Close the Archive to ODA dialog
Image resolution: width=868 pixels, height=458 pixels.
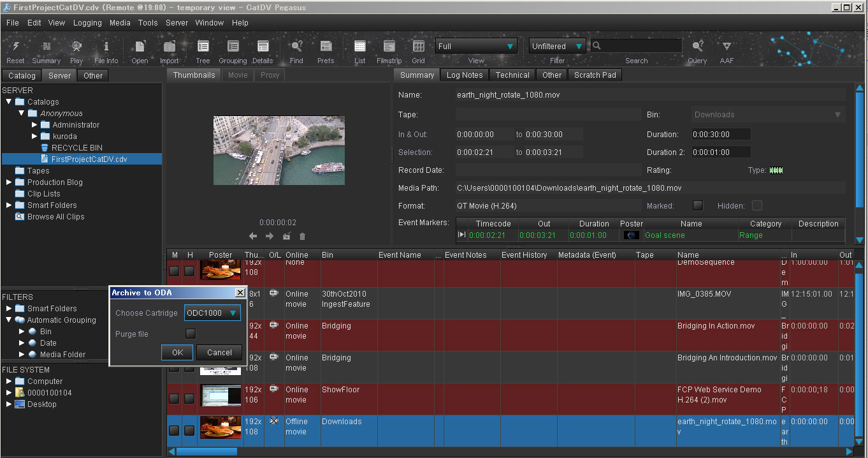click(x=240, y=293)
